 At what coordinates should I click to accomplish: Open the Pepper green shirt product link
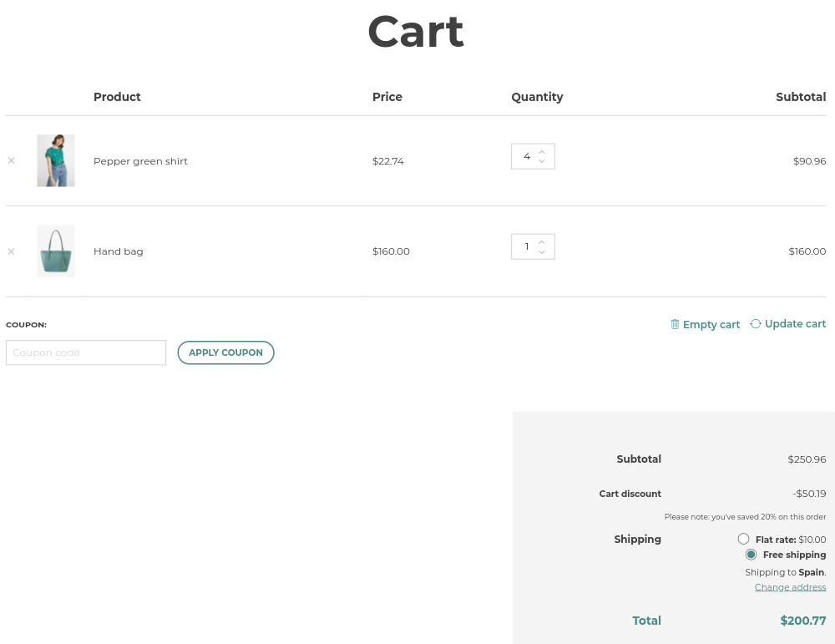(x=140, y=161)
